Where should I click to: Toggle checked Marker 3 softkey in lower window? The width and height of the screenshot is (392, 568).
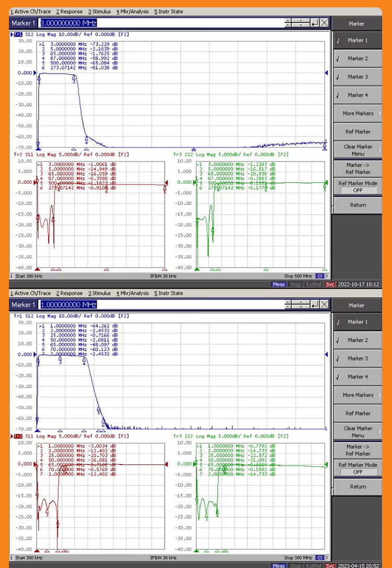tap(358, 358)
